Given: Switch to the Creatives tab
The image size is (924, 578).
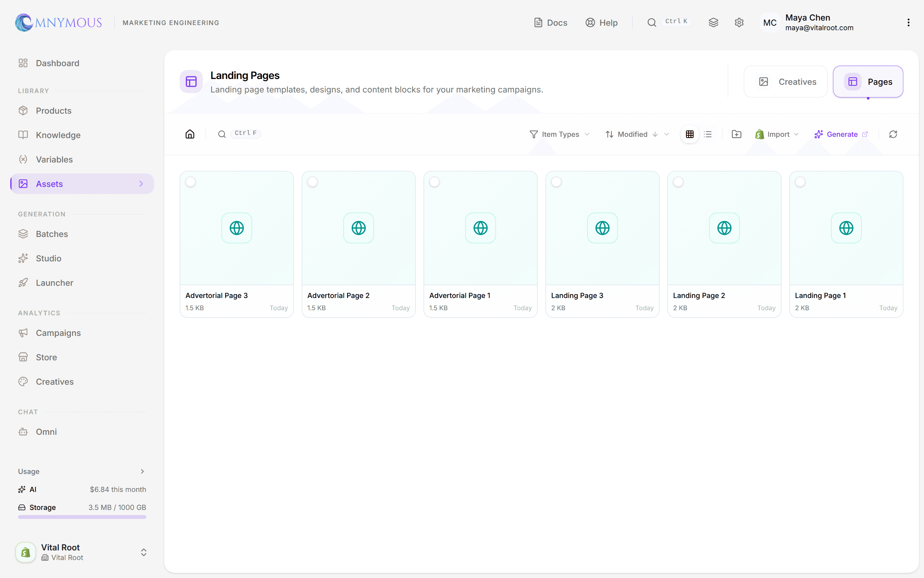Looking at the screenshot, I should coord(786,82).
